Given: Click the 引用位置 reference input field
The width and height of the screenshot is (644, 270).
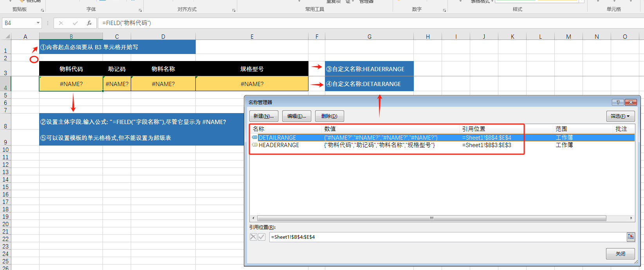Looking at the screenshot, I should 447,237.
